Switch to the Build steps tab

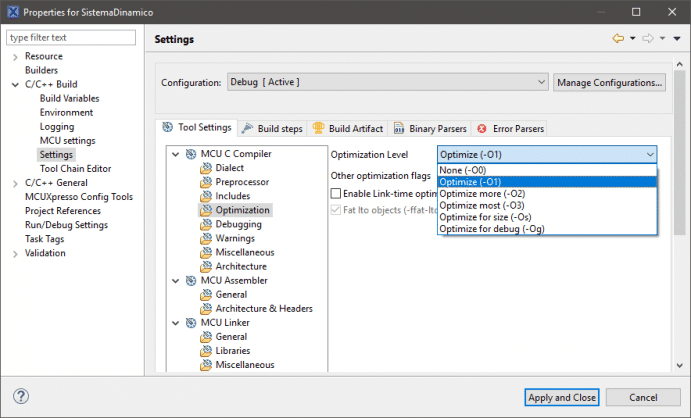[x=272, y=128]
